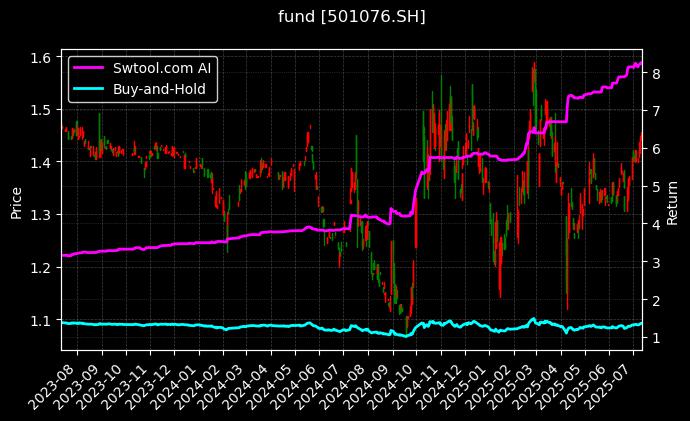Click the 'Return' right axis label
The image size is (690, 421).
coord(672,200)
